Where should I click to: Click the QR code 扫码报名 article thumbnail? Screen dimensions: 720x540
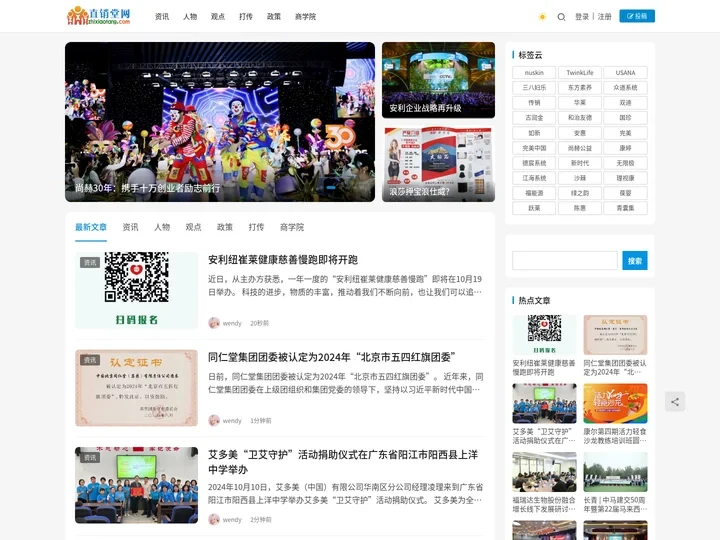(x=136, y=290)
